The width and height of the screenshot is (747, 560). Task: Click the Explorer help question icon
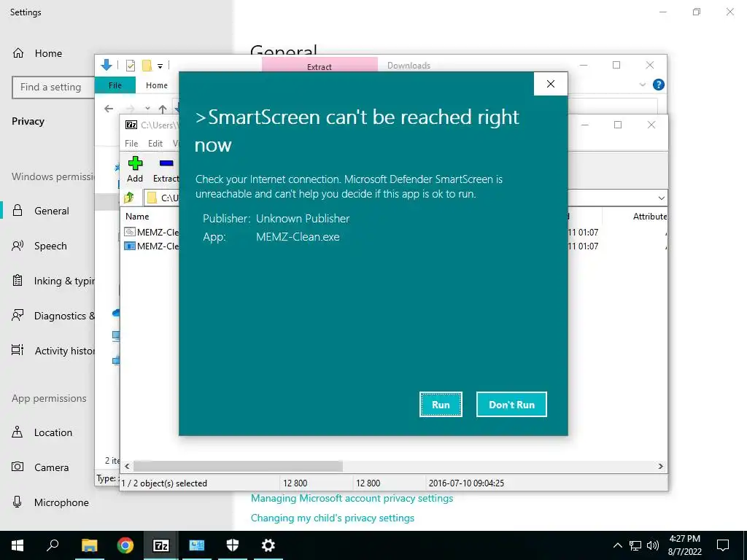click(x=659, y=85)
